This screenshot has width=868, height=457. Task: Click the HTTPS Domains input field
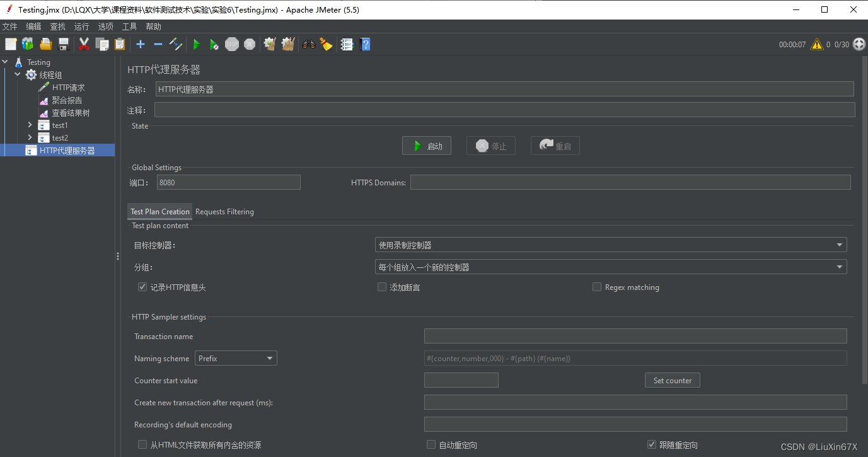630,182
